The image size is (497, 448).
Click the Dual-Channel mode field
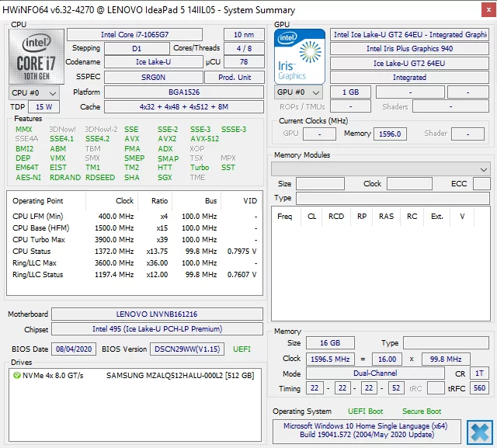tap(375, 373)
